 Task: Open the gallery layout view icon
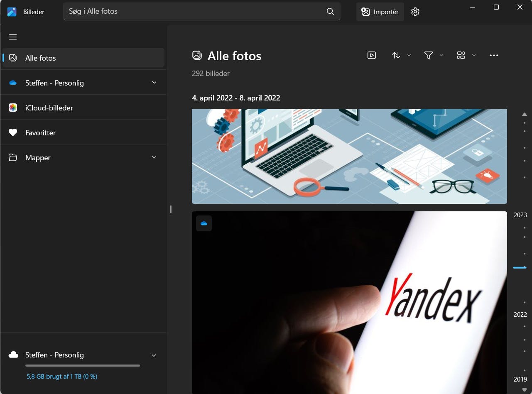(x=461, y=55)
